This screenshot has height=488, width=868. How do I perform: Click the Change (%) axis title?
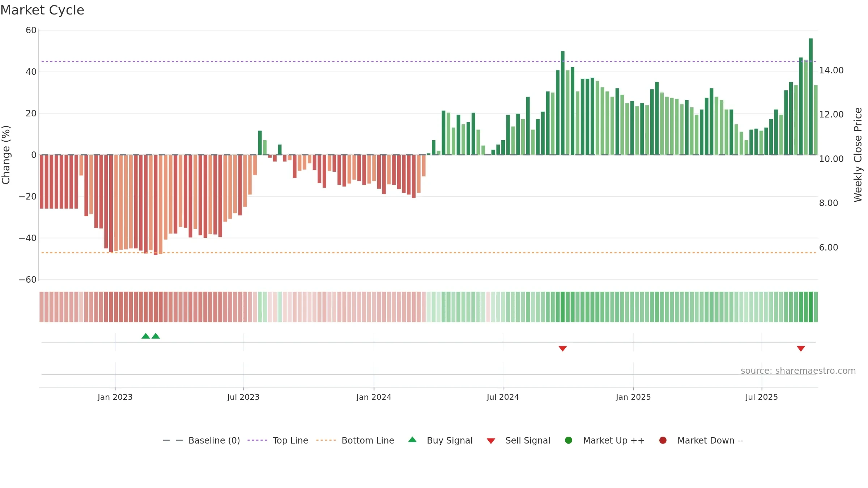[6, 155]
